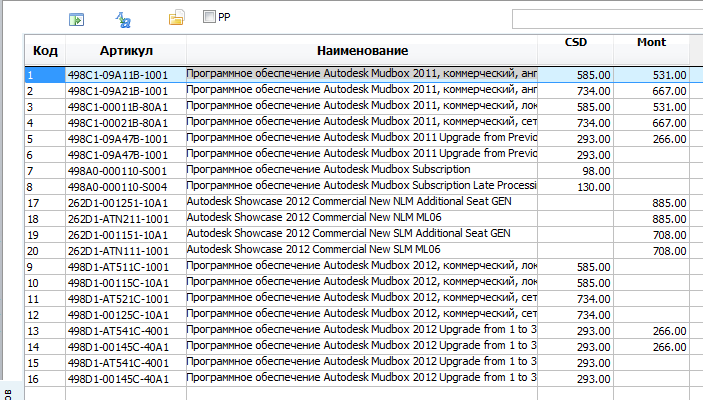703x400 pixels.
Task: Select article 498C1-00011B-80A1
Action: pyautogui.click(x=117, y=107)
